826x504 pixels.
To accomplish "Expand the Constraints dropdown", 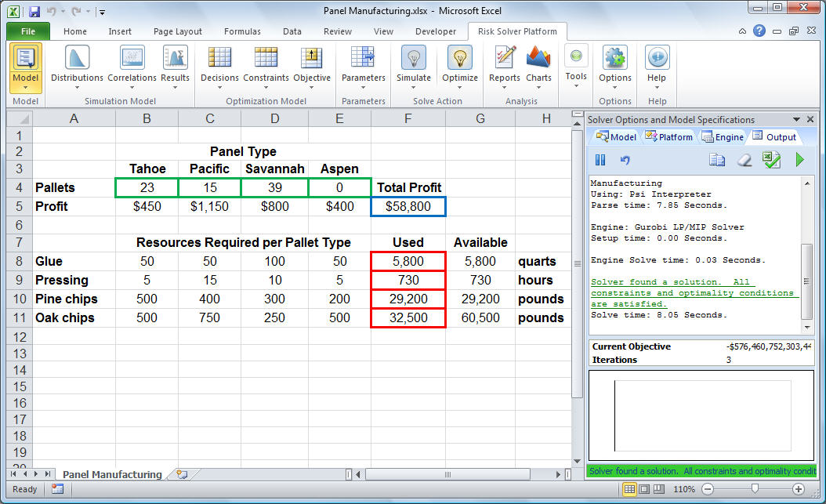I will (x=266, y=88).
